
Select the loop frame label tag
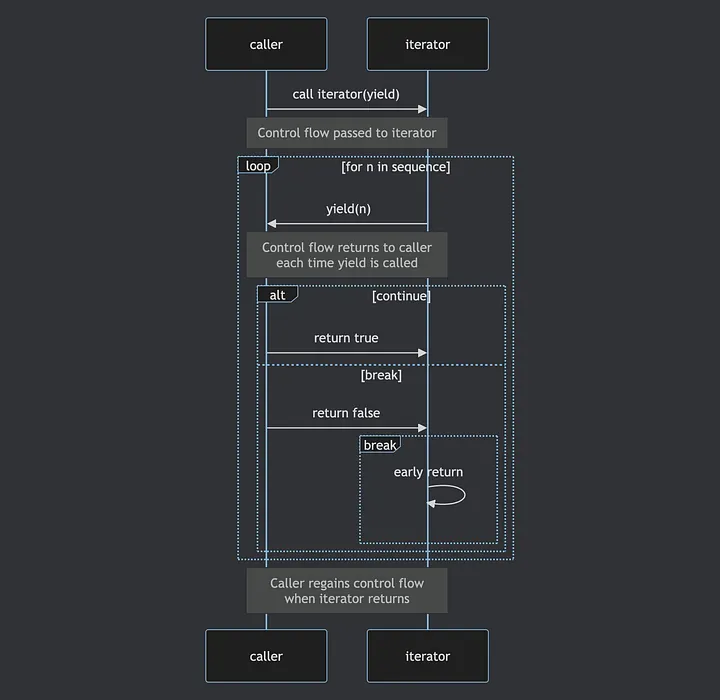point(258,165)
